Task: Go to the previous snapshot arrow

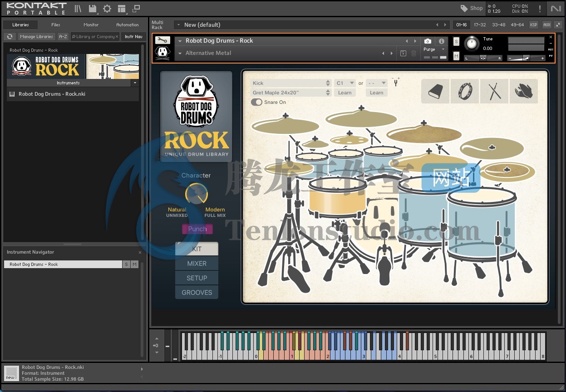Action: [x=384, y=53]
